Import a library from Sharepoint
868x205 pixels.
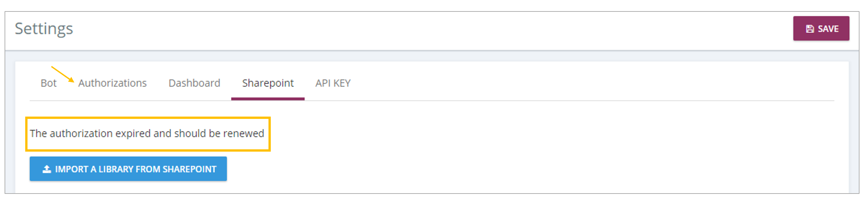[x=128, y=169]
